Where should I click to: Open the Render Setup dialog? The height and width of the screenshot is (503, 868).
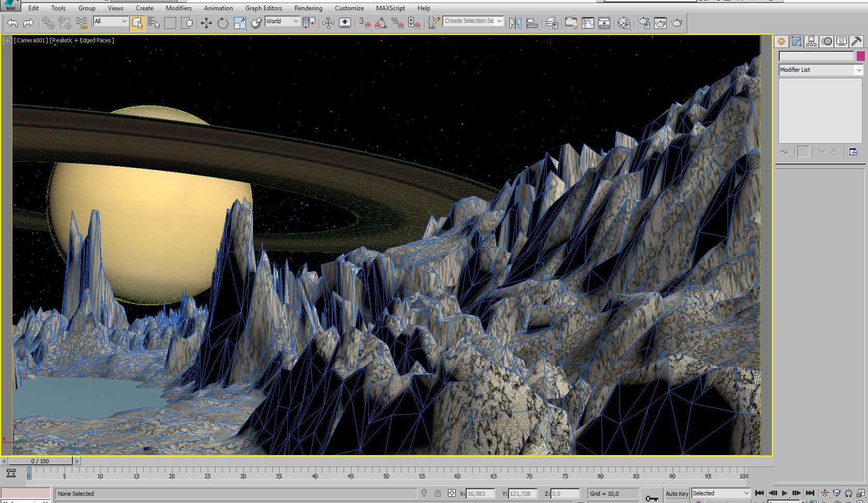coord(644,23)
